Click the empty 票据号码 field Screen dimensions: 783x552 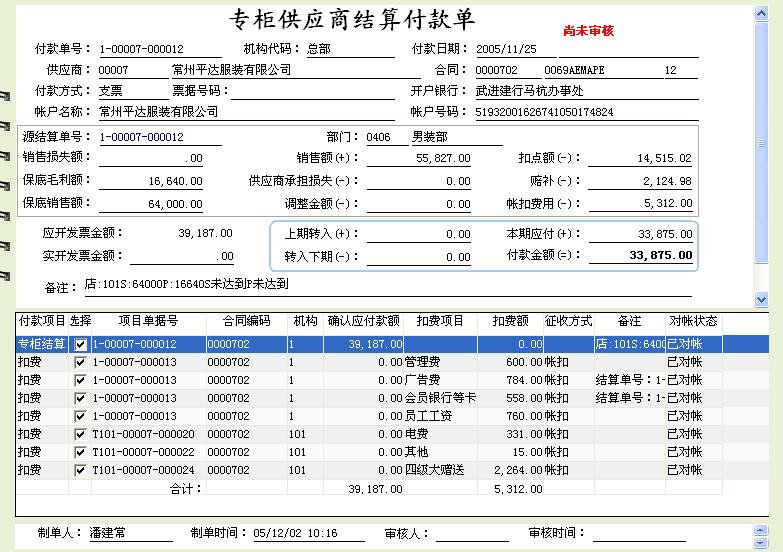point(313,91)
